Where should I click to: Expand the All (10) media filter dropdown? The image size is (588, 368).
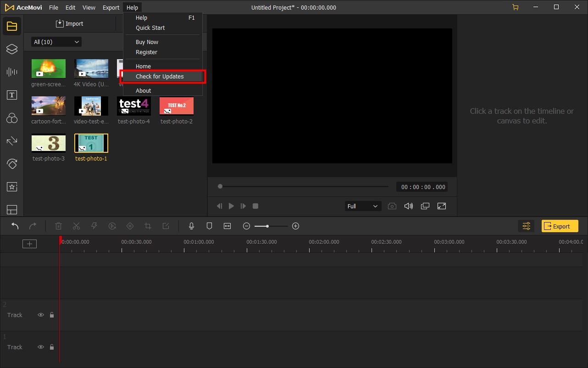pyautogui.click(x=56, y=42)
